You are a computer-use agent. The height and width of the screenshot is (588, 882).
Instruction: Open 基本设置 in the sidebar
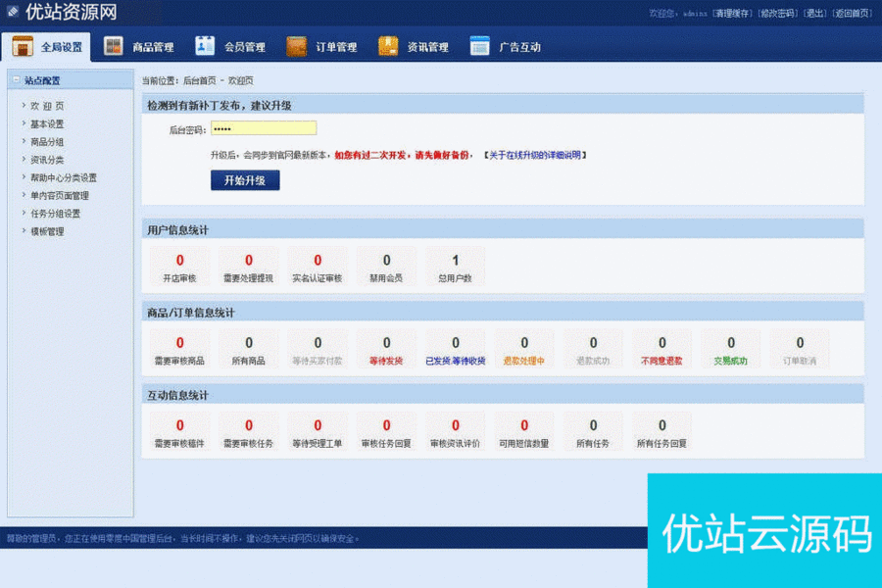click(x=47, y=123)
